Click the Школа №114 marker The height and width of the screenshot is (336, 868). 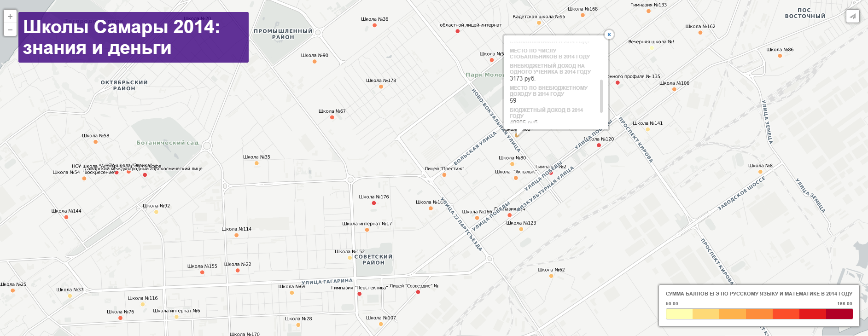(237, 235)
